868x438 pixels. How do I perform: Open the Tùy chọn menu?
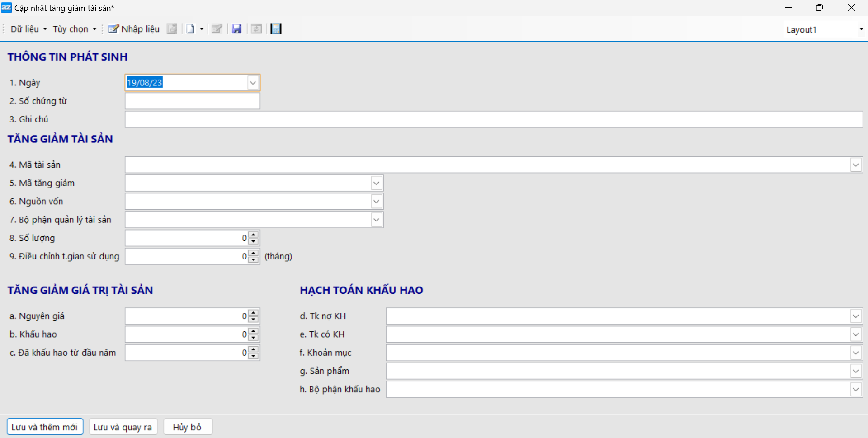75,29
